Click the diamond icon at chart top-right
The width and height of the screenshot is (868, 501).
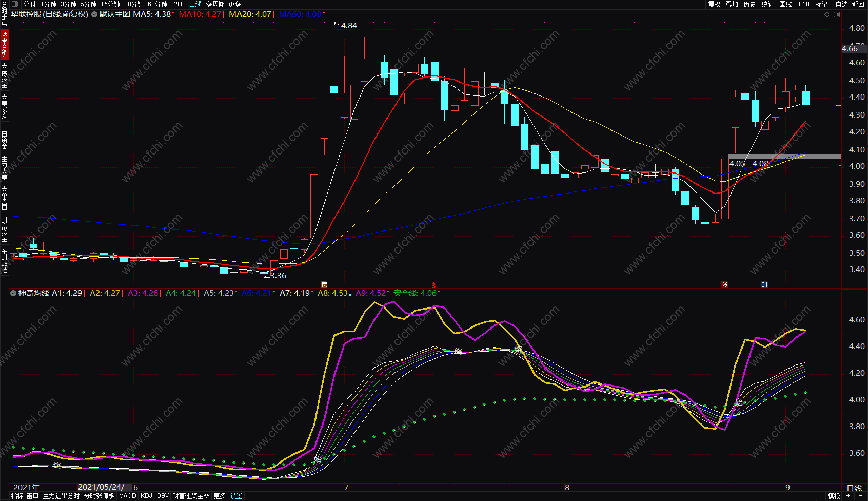click(x=827, y=14)
